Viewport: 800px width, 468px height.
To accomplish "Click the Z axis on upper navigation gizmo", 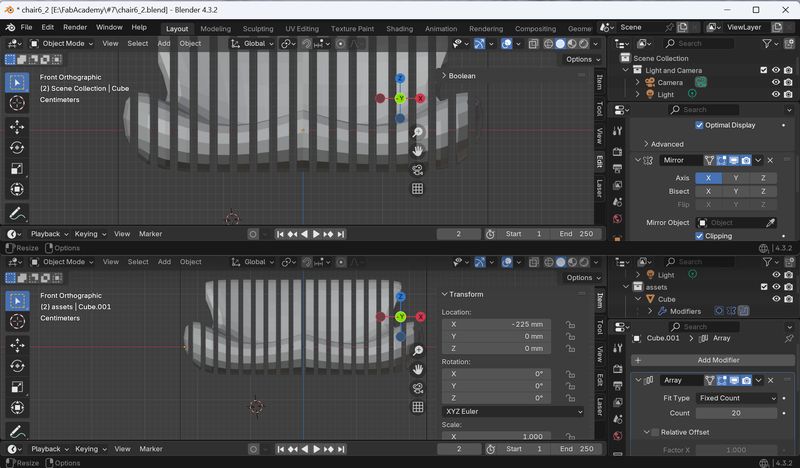I will coord(400,78).
